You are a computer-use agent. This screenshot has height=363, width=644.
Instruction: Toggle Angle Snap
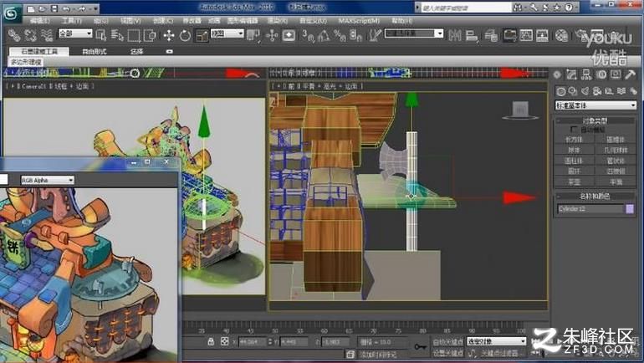click(x=324, y=36)
